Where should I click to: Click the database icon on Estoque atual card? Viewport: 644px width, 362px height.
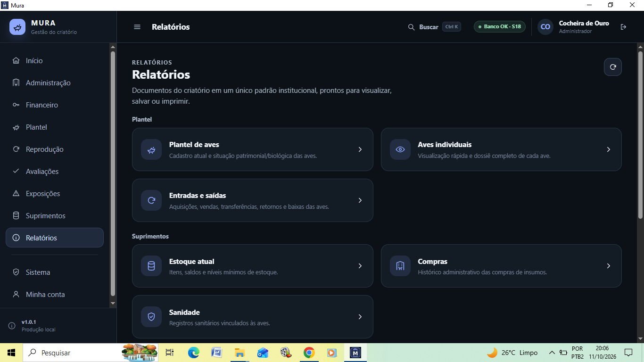pyautogui.click(x=151, y=266)
